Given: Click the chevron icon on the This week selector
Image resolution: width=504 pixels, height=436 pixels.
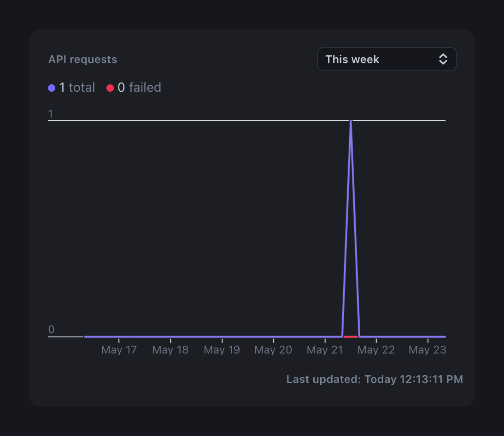Looking at the screenshot, I should click(x=443, y=59).
